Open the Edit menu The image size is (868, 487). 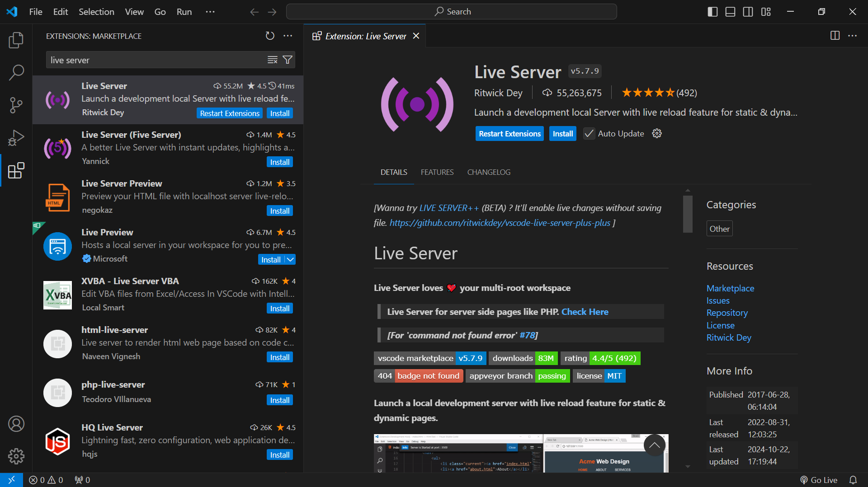pyautogui.click(x=61, y=12)
